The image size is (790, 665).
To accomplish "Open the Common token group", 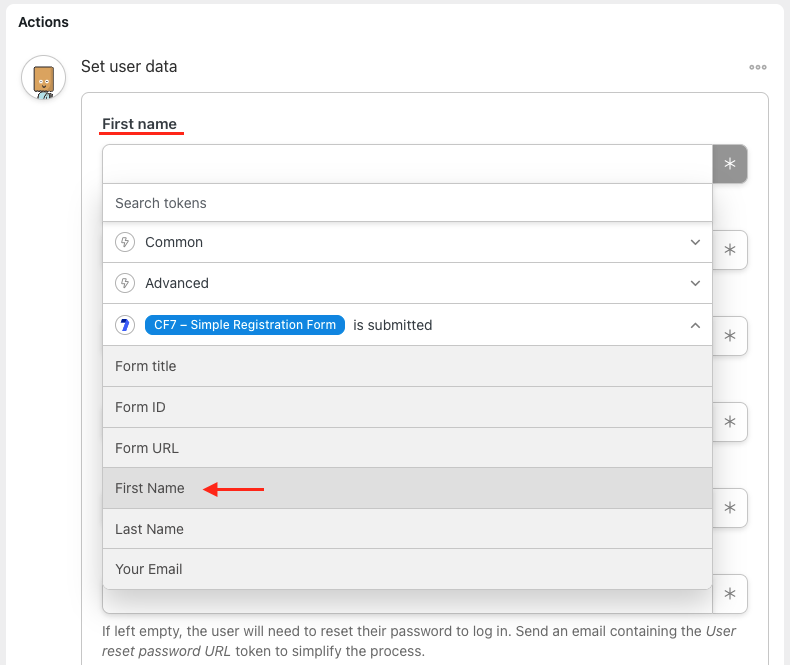I will 407,242.
